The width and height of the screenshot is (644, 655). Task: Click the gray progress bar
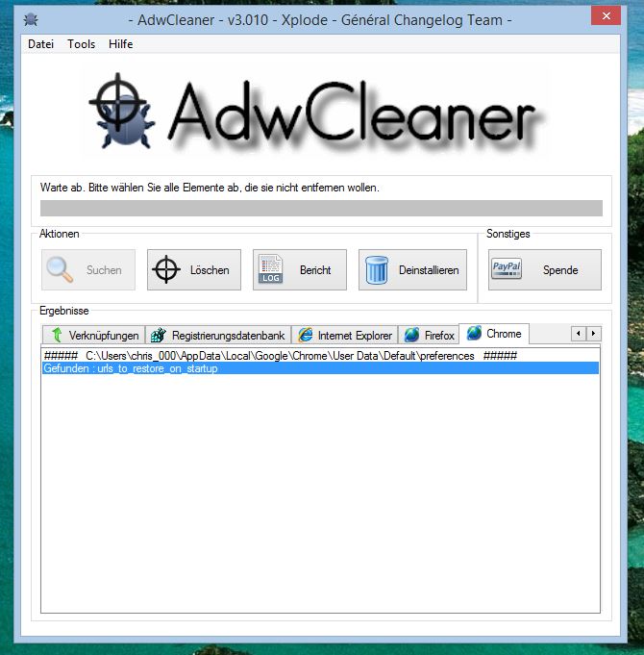point(321,208)
